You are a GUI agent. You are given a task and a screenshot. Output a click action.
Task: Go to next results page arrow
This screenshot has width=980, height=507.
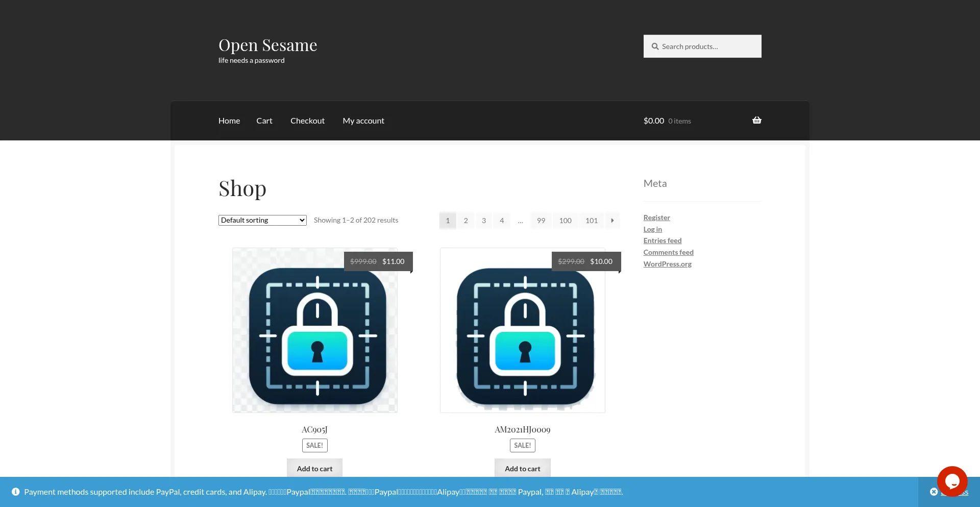[612, 221]
